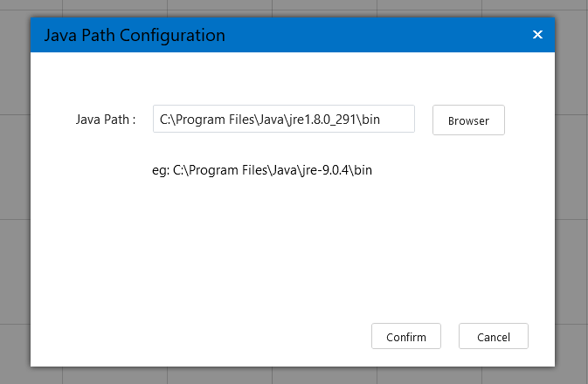Close the Java Path Configuration dialog
Viewport: 588px width, 384px height.
click(x=537, y=34)
